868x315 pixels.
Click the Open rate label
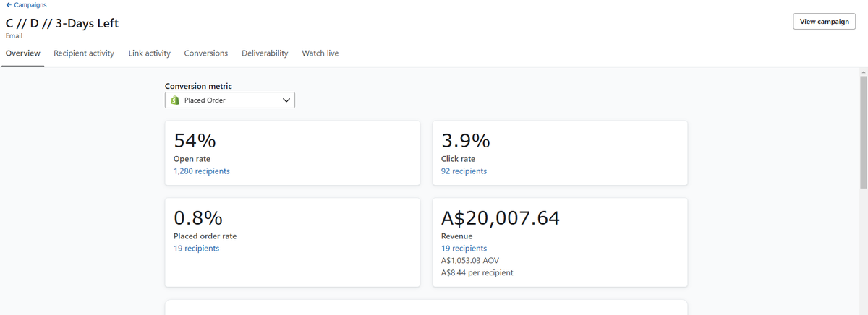click(x=192, y=159)
